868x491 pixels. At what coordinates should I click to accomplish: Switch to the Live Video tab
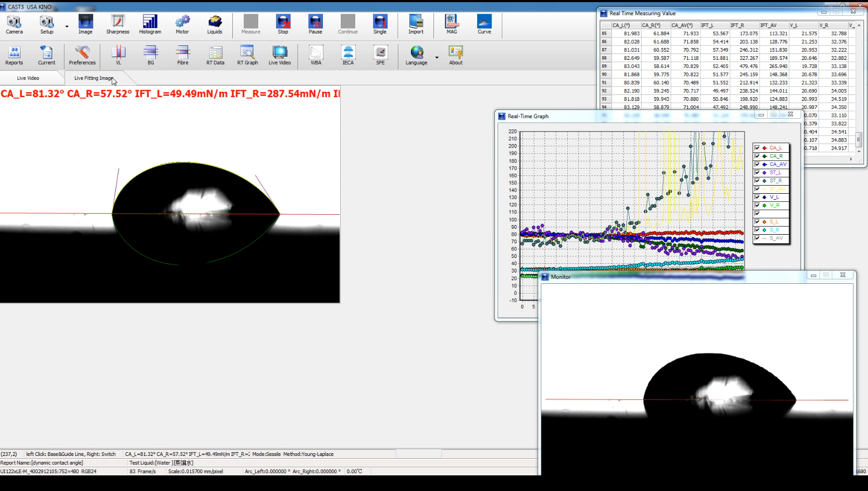[28, 78]
